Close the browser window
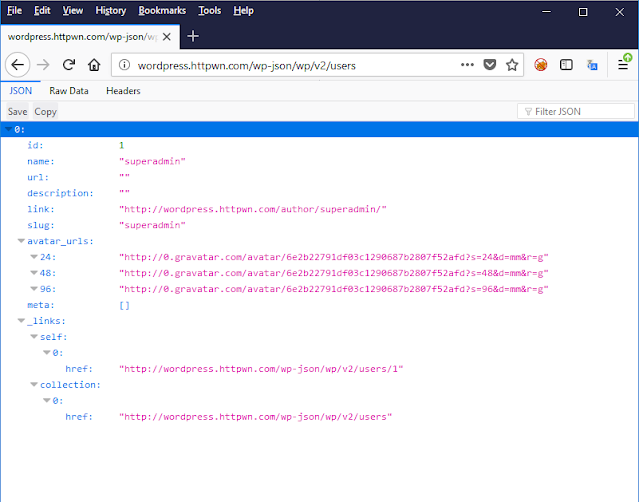Image resolution: width=639 pixels, height=502 pixels. click(x=619, y=12)
